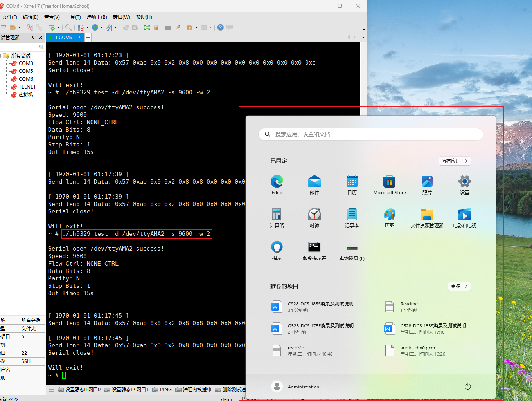Expand the Properties gear dropdown arrow
Image resolution: width=532 pixels, height=401 pixels.
[58, 27]
